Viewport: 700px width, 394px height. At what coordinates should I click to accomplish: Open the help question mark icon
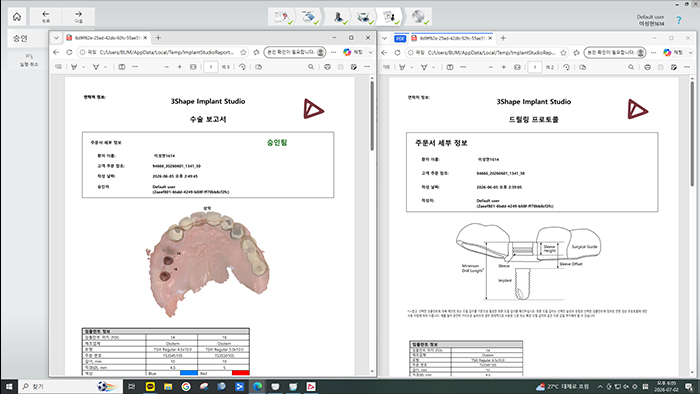pyautogui.click(x=679, y=20)
